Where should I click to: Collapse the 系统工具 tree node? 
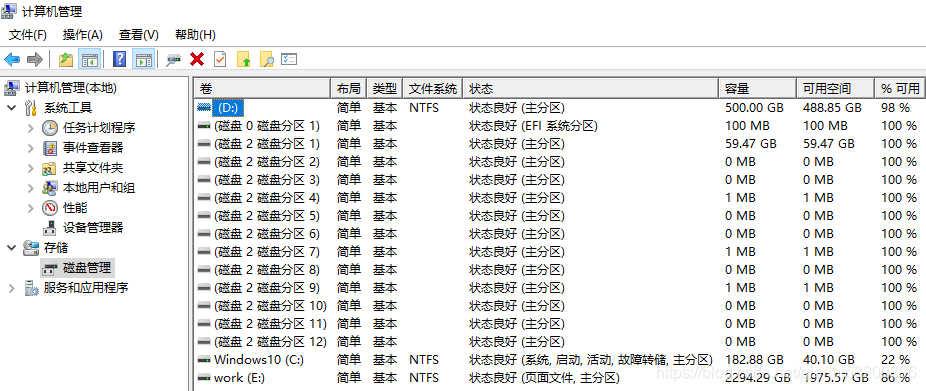[x=11, y=108]
